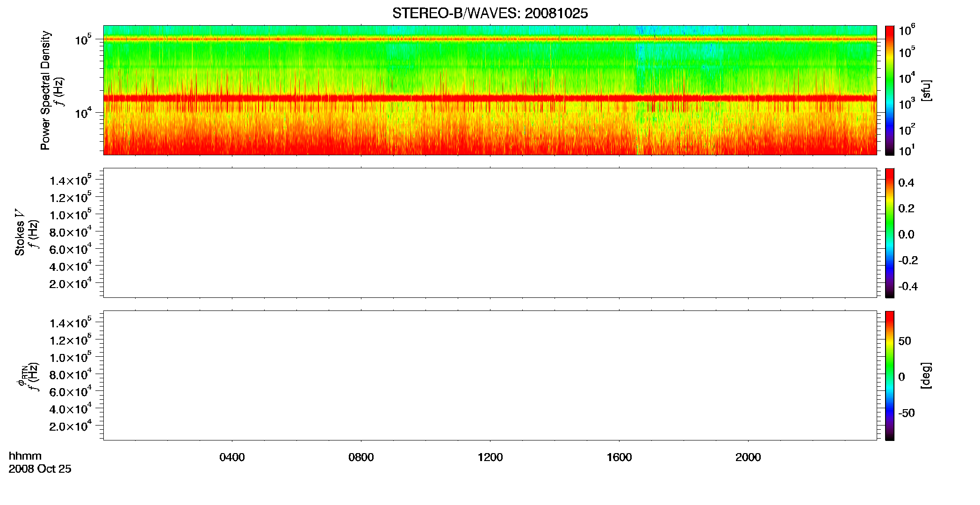Click the empty Stokes V plot panel

490,233
